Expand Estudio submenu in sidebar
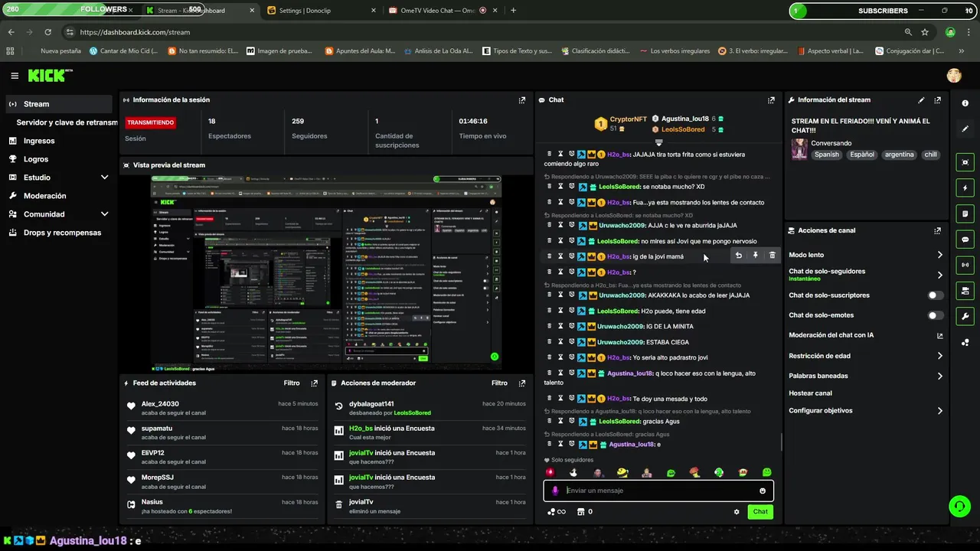Viewport: 980px width, 551px height. pyautogui.click(x=105, y=178)
